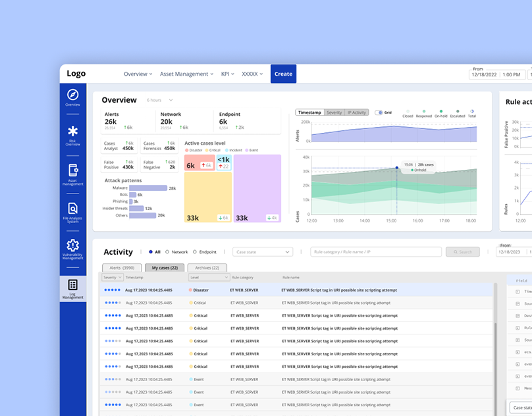Open the Severity column filter dropdown
The width and height of the screenshot is (532, 416).
click(112, 277)
